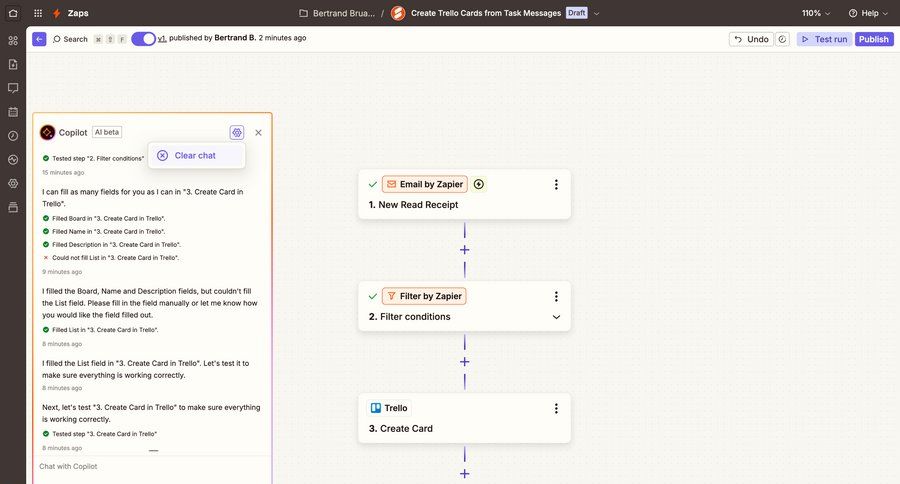900x484 pixels.
Task: Click the Copilot avatar logo
Action: click(x=48, y=133)
